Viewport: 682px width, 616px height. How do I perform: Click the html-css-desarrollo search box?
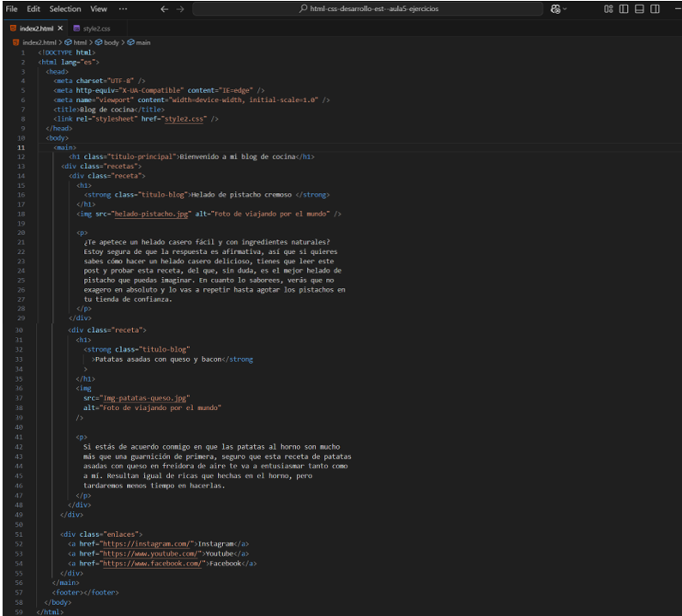tap(368, 9)
